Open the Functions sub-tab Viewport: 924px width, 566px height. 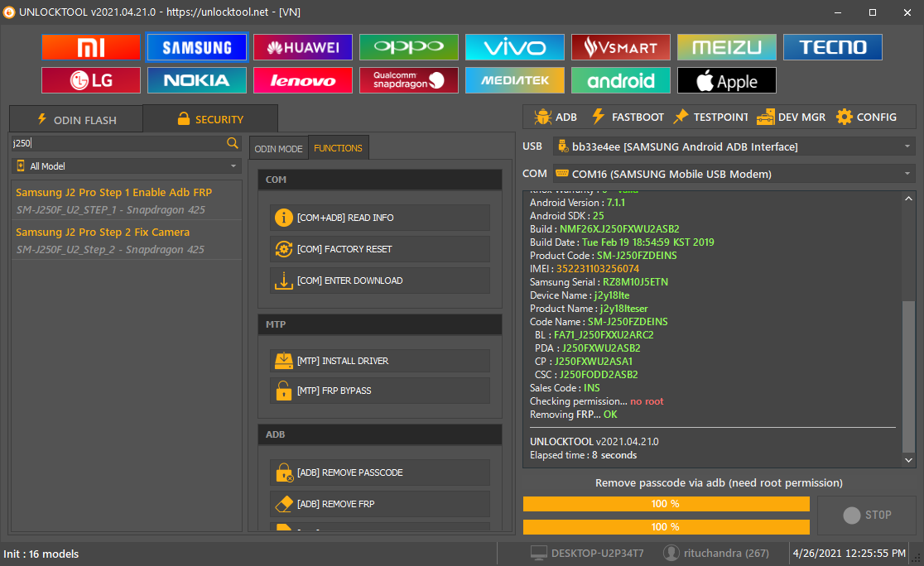point(339,148)
